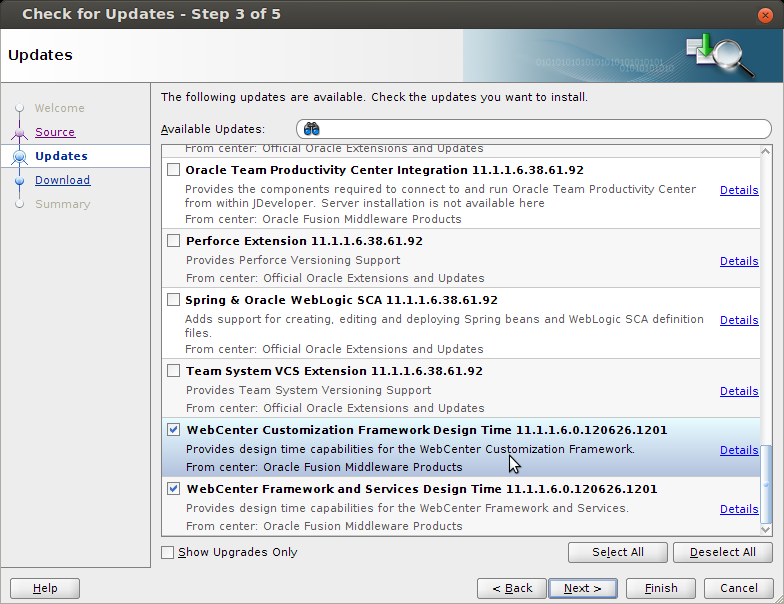Viewport: 784px width, 604px height.
Task: Go to the Source step
Action: (55, 132)
